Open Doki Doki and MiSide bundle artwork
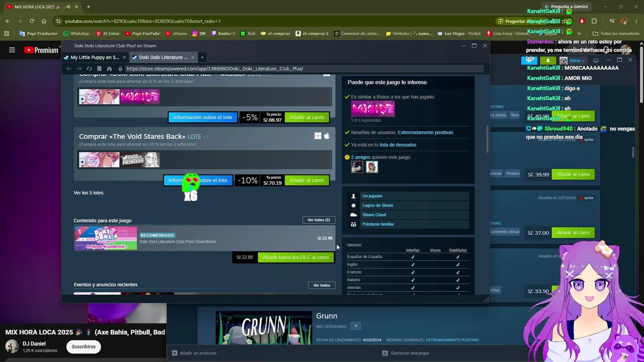Viewport: 644px width, 362px height. coord(119,97)
